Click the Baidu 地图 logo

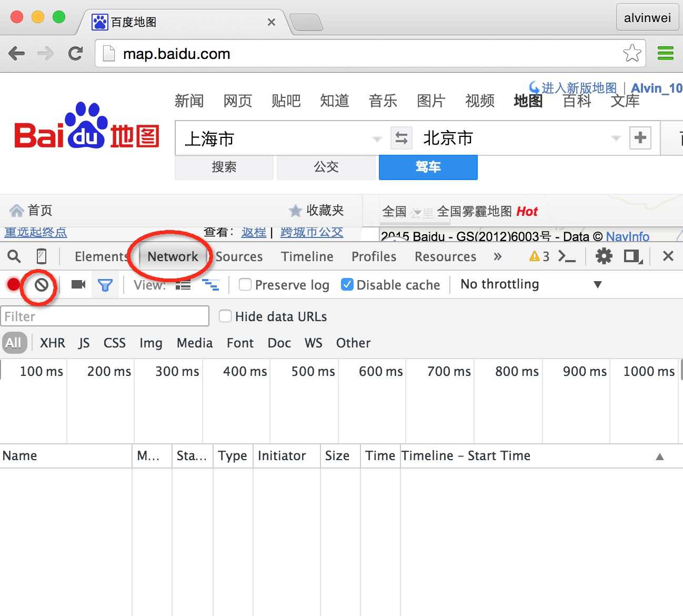tap(87, 126)
